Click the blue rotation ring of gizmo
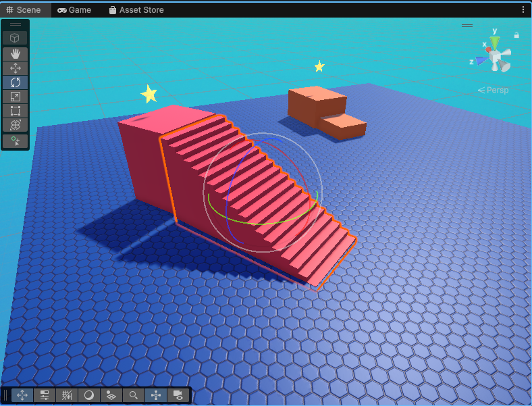This screenshot has height=406, width=532. pos(228,204)
